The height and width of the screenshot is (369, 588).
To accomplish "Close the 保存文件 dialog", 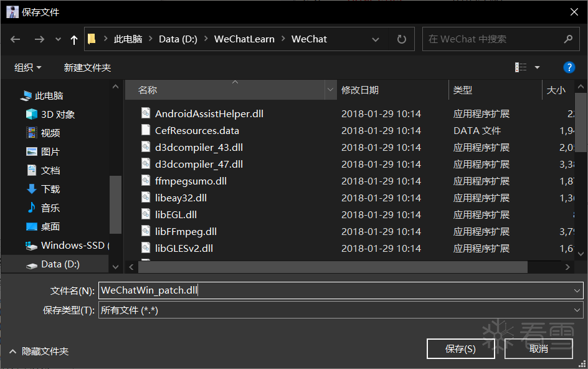I will point(574,12).
